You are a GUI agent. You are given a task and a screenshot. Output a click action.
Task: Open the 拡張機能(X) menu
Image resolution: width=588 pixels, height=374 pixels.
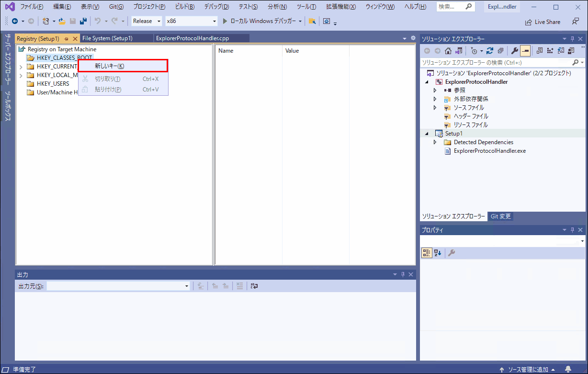point(341,7)
